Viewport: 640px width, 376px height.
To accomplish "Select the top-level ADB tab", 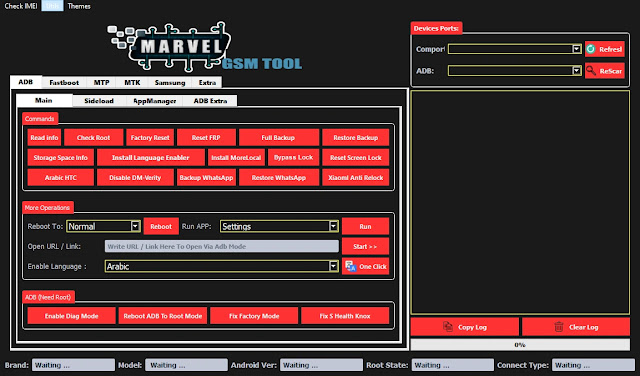I will click(x=26, y=82).
